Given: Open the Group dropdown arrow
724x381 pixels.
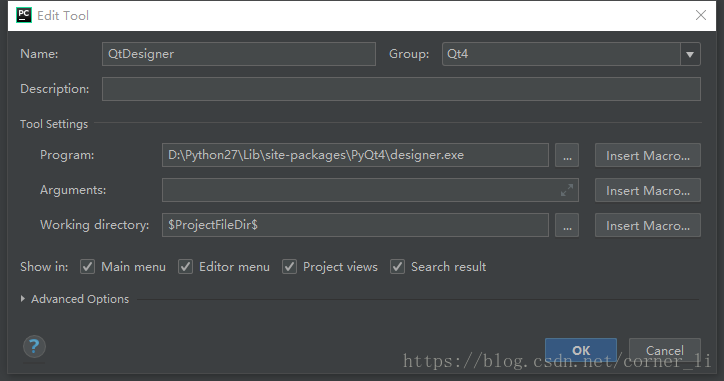Looking at the screenshot, I should [x=690, y=54].
